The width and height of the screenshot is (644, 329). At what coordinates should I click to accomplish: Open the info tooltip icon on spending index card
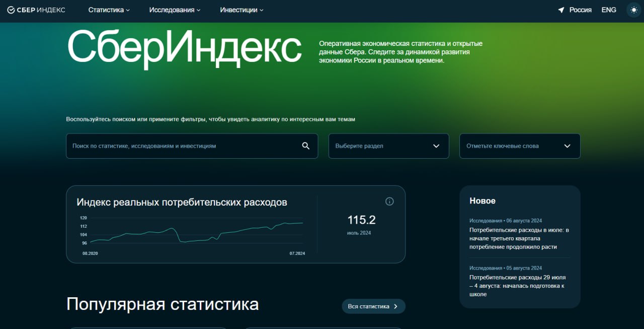389,201
